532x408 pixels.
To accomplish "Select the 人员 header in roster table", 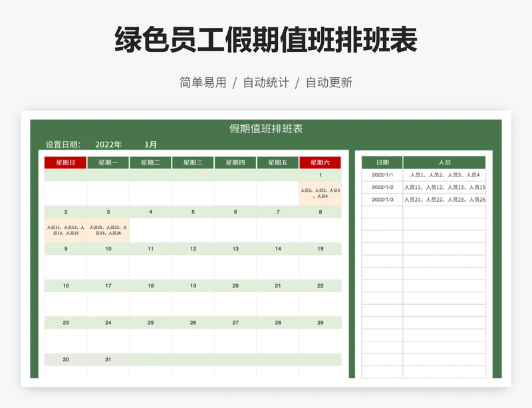I will tap(444, 162).
